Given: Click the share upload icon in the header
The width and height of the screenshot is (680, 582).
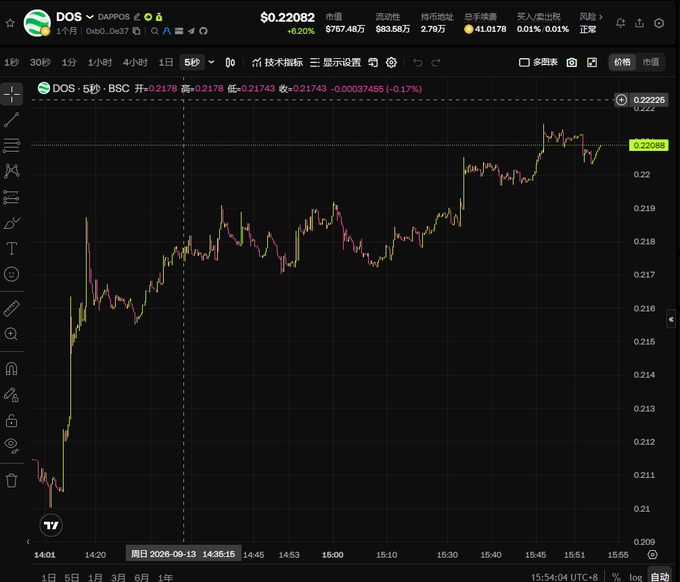Looking at the screenshot, I should (639, 23).
